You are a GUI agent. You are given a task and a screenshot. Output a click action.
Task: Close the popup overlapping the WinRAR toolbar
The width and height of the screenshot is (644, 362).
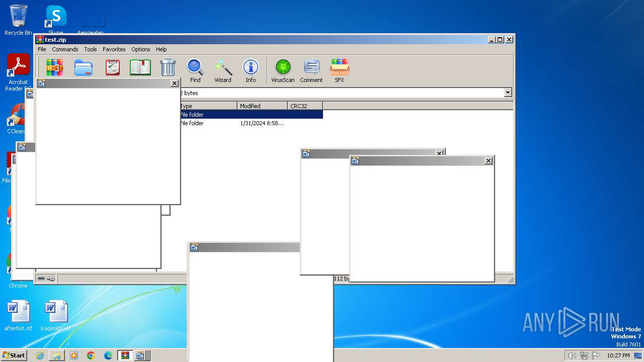click(x=175, y=83)
